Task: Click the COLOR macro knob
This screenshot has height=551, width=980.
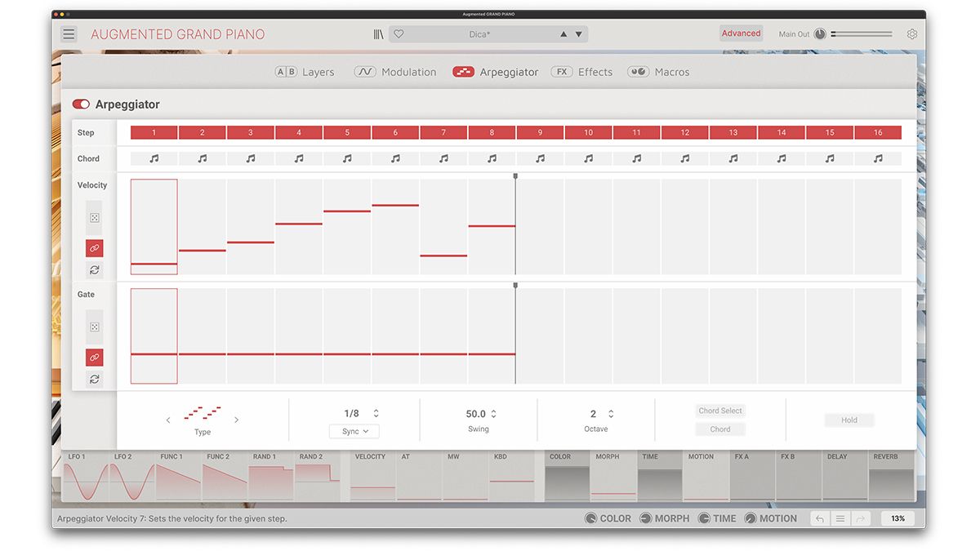Action: (x=590, y=518)
